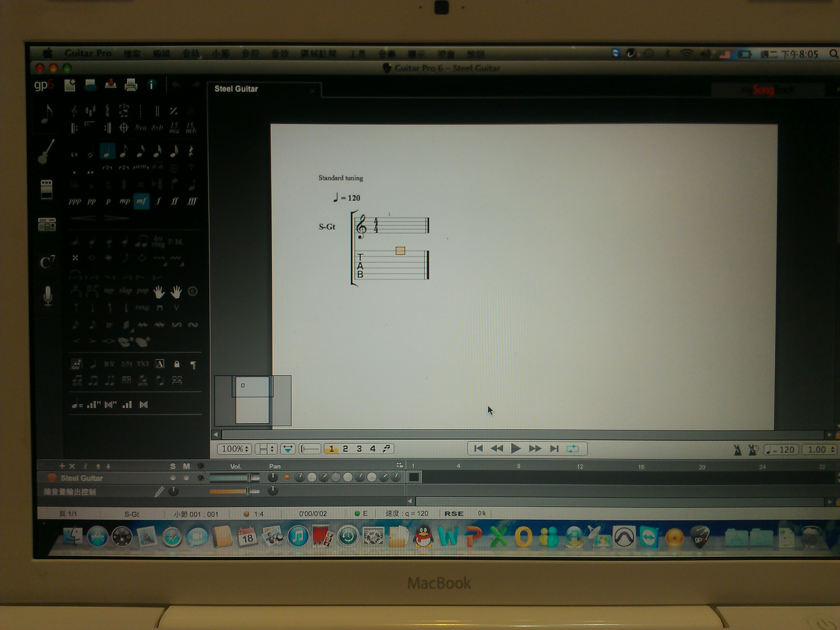Image resolution: width=840 pixels, height=630 pixels.
Task: Choose the fff dynamic
Action: 192,201
